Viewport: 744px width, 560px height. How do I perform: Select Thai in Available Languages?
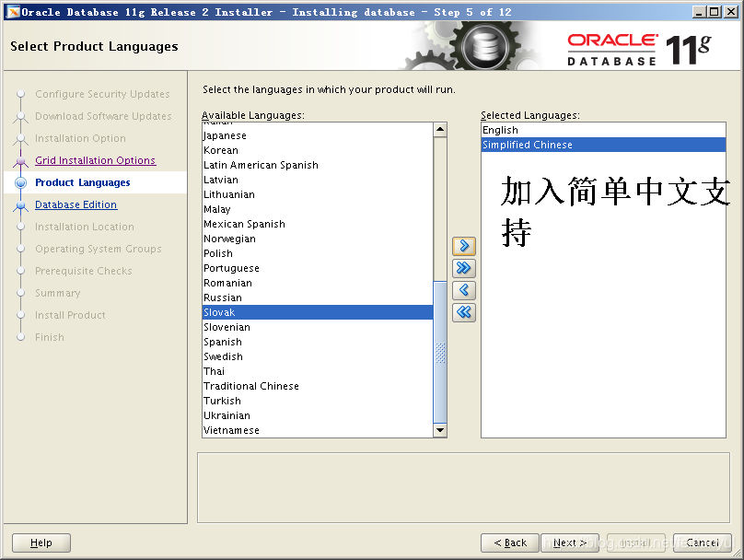click(x=318, y=371)
